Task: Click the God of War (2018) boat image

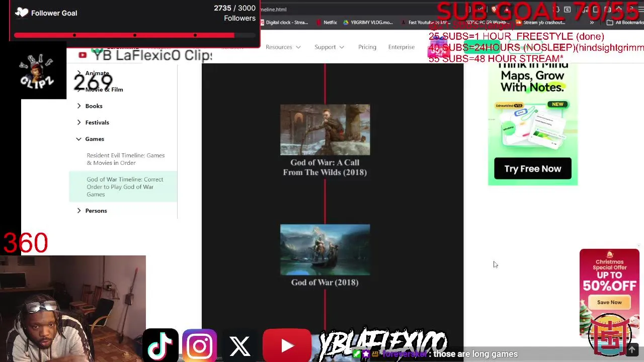Action: [x=325, y=250]
